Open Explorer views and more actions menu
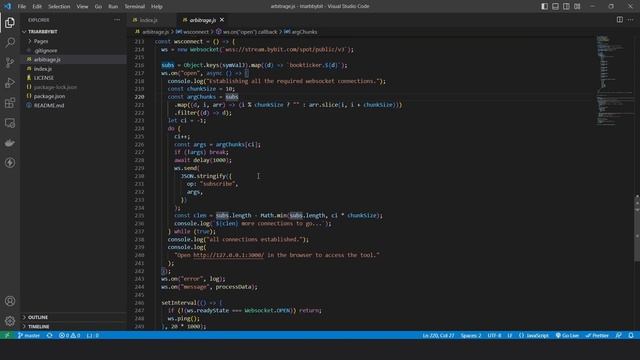Viewport: 640px width, 360px height. click(117, 20)
